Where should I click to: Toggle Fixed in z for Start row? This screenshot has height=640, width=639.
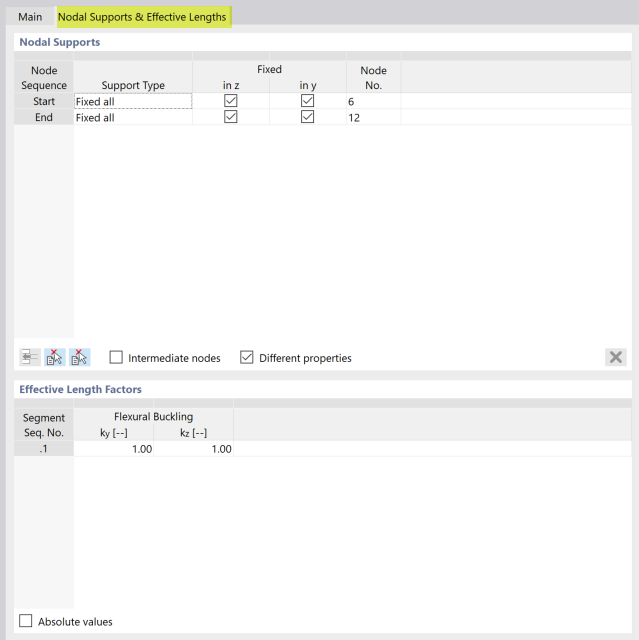[231, 101]
